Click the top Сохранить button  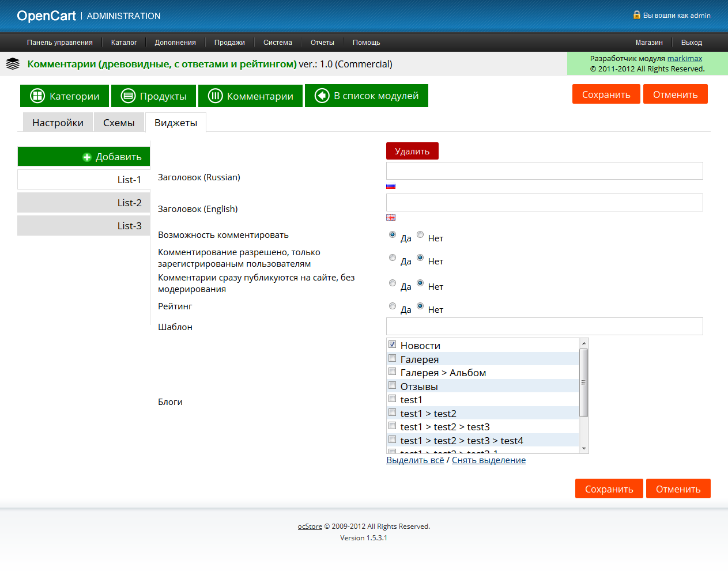(606, 94)
